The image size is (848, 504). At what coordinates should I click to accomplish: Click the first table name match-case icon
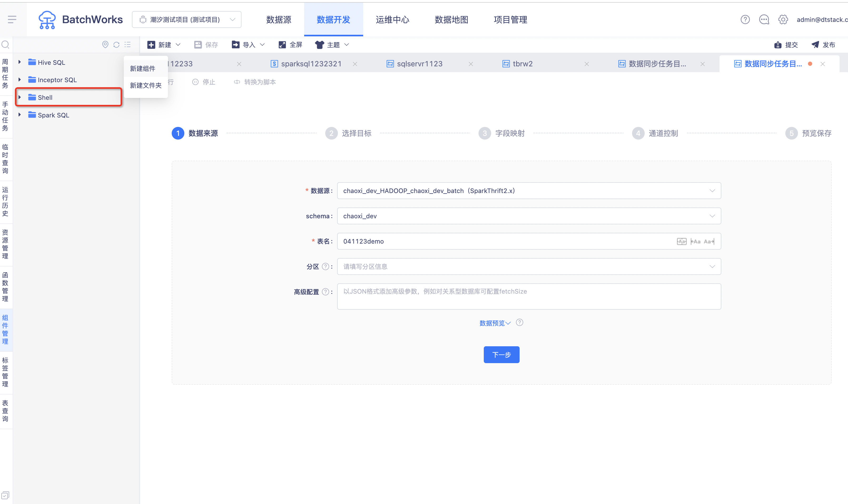tap(682, 241)
